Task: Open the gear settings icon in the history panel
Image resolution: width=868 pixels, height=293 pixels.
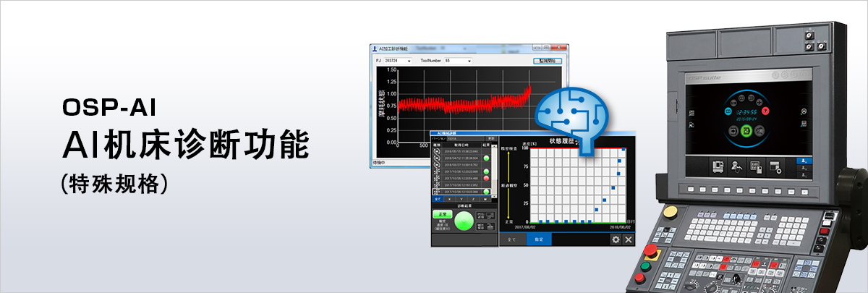Action: [x=616, y=239]
